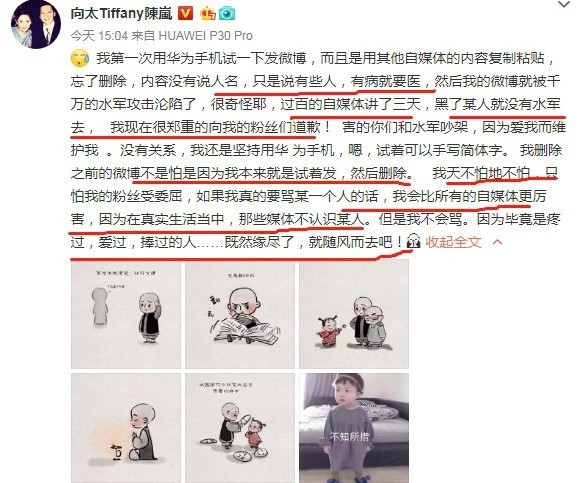
Task: Collapse the post with 收起全文
Action: point(453,242)
